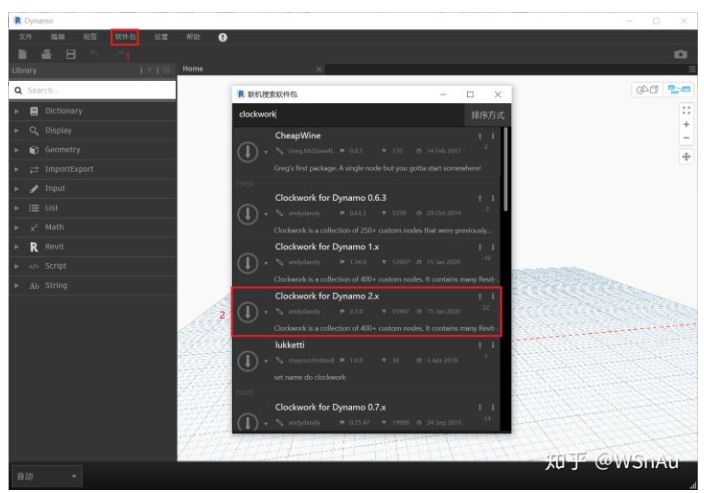Open the 设置 menu
The width and height of the screenshot is (704, 493).
point(161,37)
